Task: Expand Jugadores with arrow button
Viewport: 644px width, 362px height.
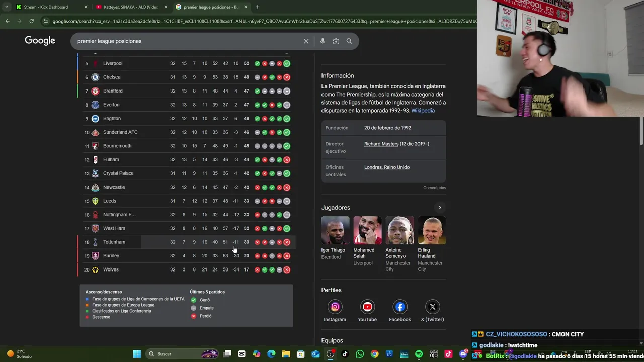Action: coord(440,208)
